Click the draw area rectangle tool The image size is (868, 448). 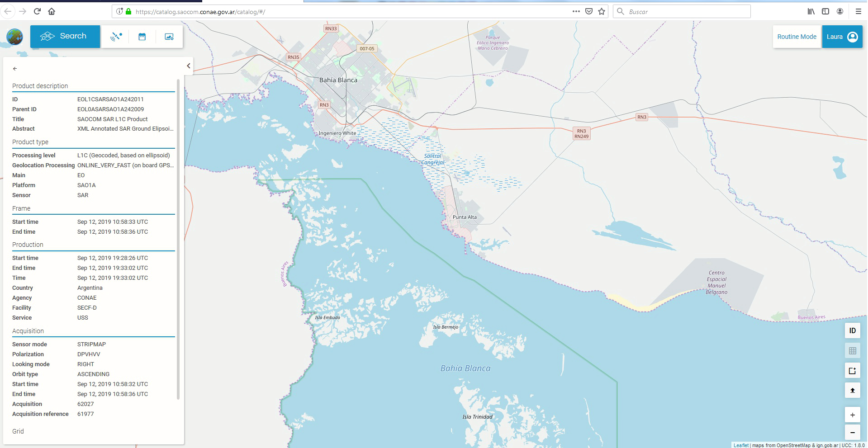tap(852, 371)
